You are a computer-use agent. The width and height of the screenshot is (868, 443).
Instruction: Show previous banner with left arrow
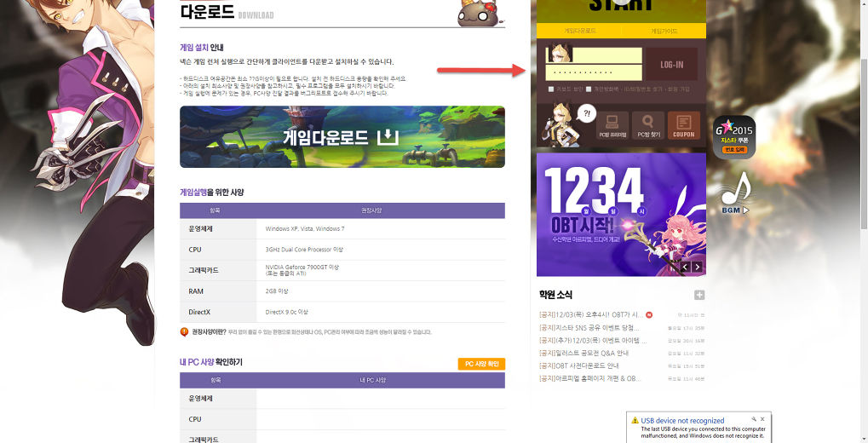(683, 267)
